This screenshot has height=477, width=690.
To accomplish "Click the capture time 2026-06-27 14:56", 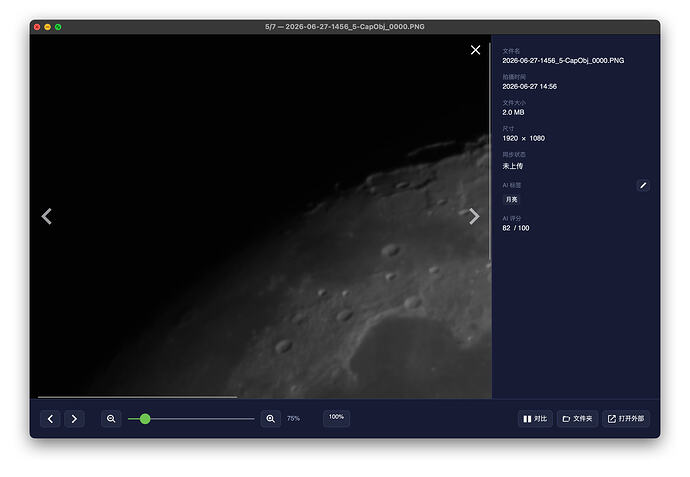I will [529, 86].
